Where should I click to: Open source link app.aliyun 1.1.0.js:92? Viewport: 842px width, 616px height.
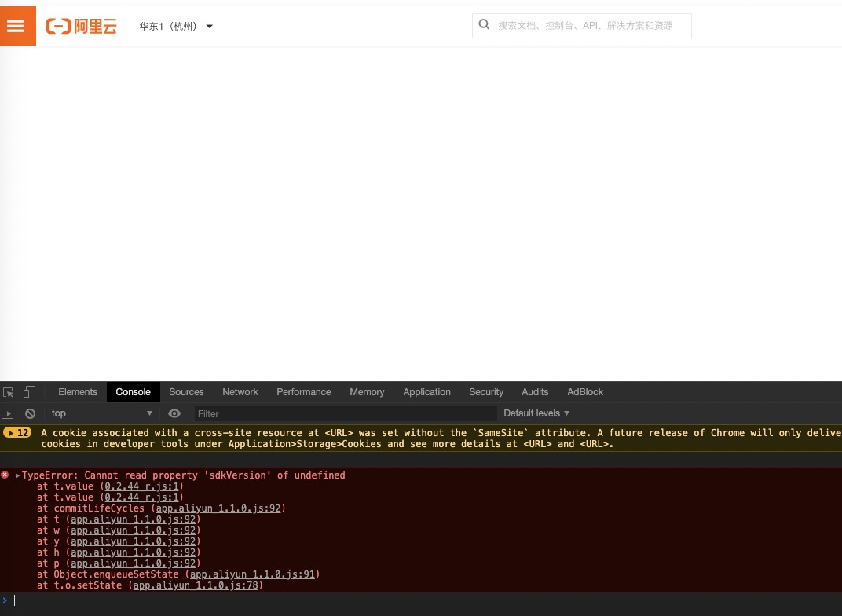click(218, 508)
